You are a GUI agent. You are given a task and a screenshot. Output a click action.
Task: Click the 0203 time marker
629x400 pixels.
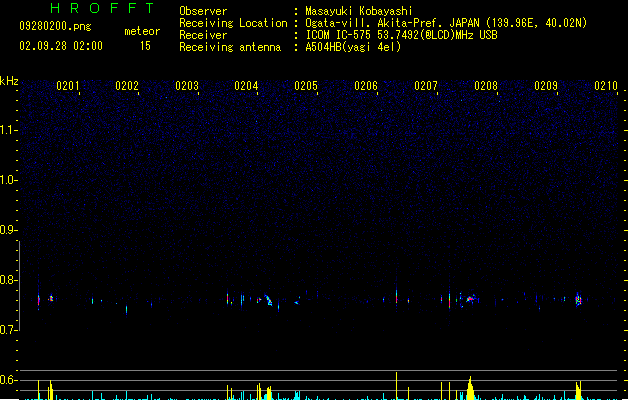187,86
